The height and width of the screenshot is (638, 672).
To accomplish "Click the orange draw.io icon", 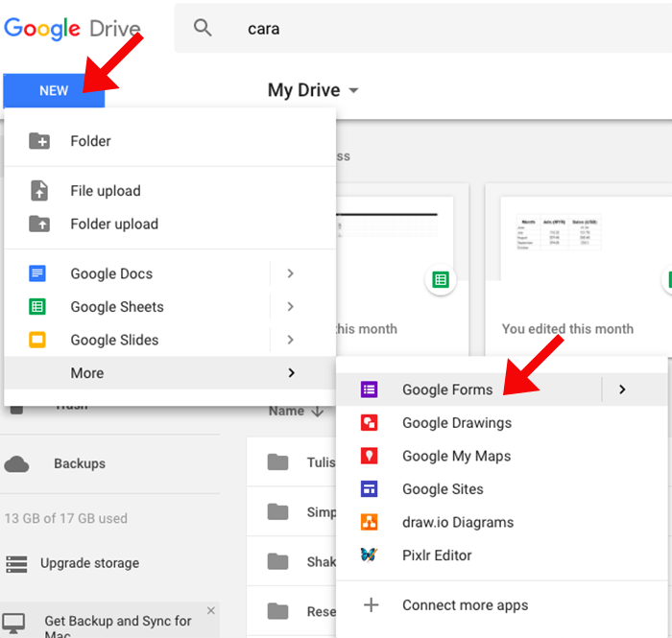I will (369, 522).
